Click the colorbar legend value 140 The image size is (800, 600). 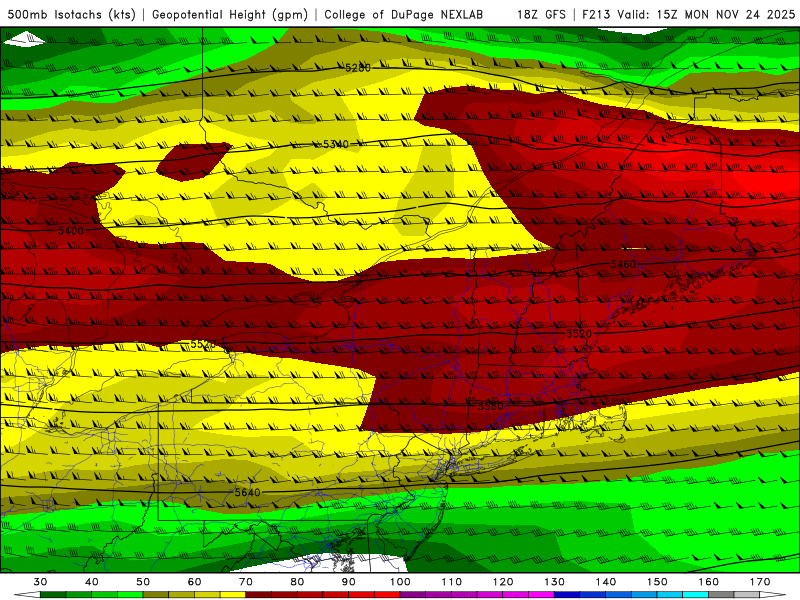606,582
